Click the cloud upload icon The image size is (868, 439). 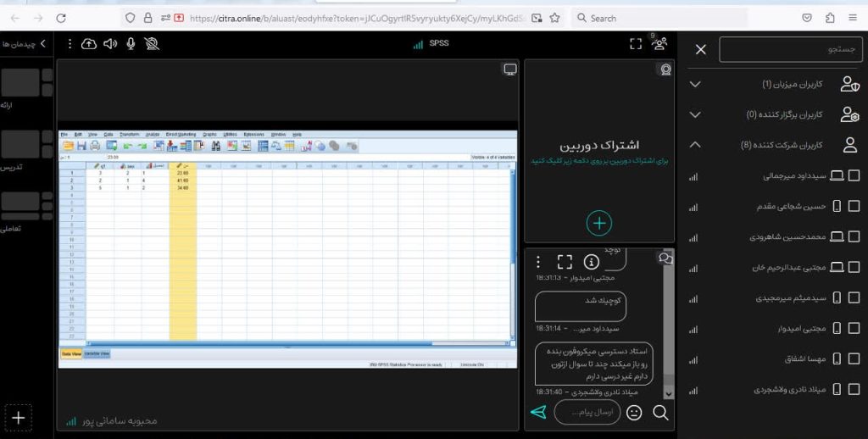89,44
